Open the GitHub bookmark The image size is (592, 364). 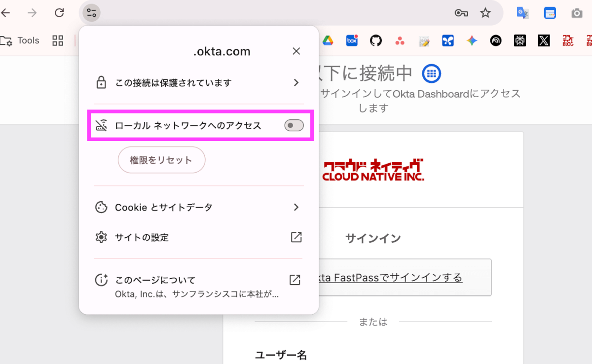[x=376, y=40]
